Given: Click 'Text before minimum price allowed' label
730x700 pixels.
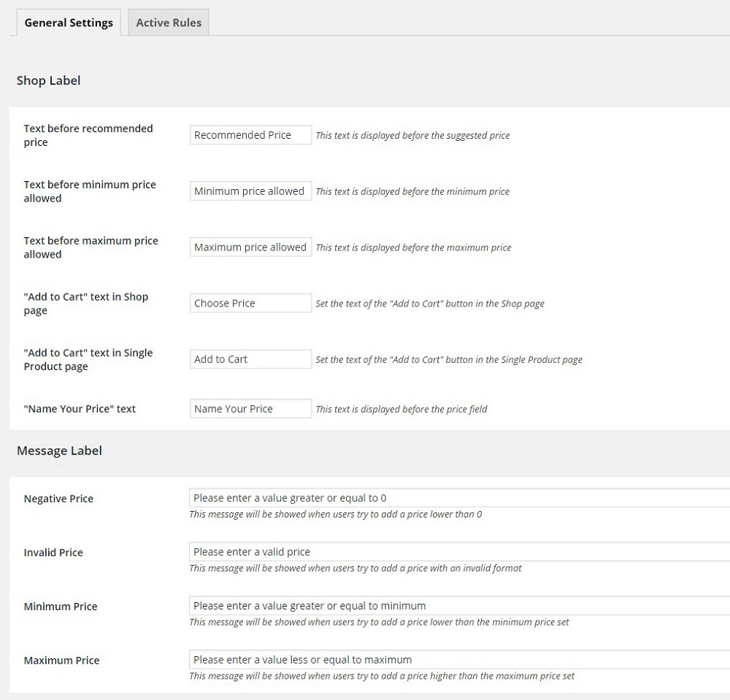Looking at the screenshot, I should click(x=90, y=191).
